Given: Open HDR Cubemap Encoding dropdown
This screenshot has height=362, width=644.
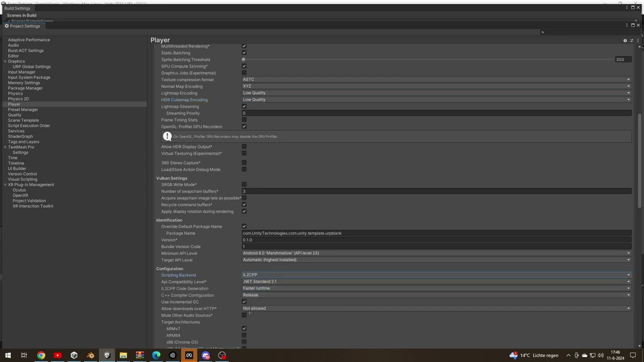Looking at the screenshot, I should [x=436, y=100].
